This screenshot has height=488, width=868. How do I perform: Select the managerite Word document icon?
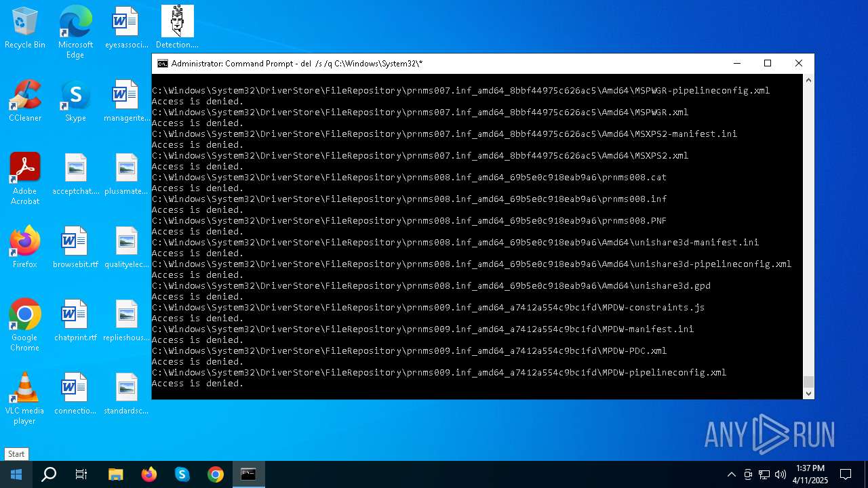click(x=126, y=101)
